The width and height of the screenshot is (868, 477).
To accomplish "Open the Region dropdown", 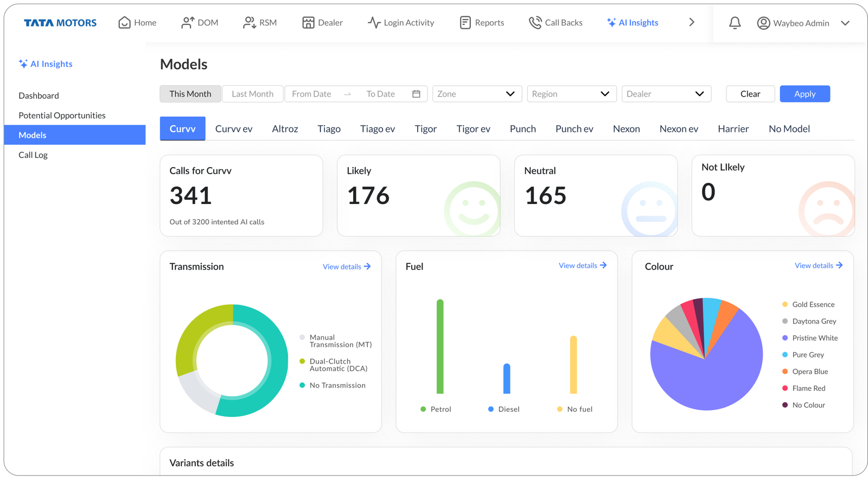I will click(x=571, y=94).
